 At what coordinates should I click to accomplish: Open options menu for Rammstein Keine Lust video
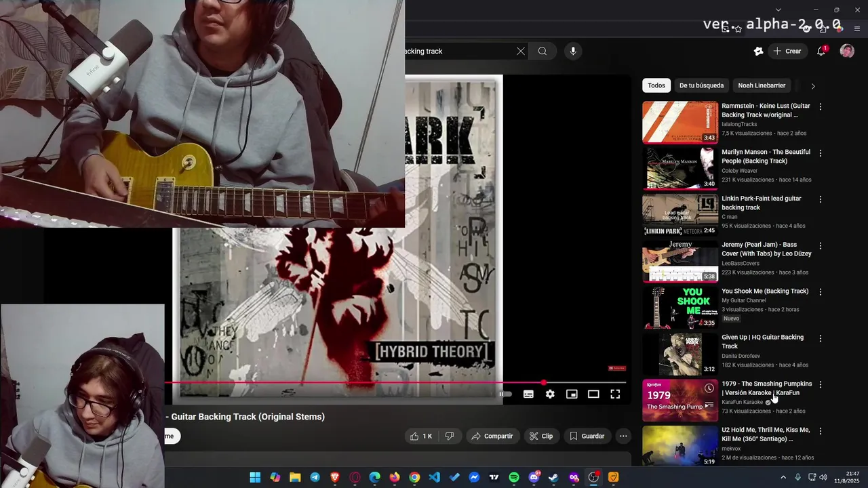tap(821, 106)
